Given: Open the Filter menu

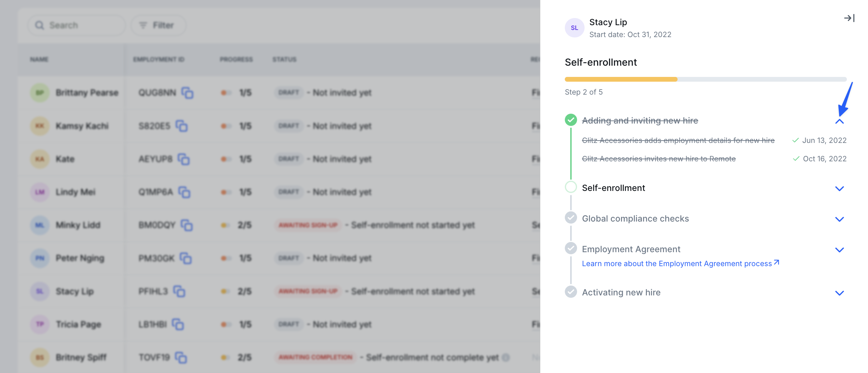Looking at the screenshot, I should click(158, 25).
